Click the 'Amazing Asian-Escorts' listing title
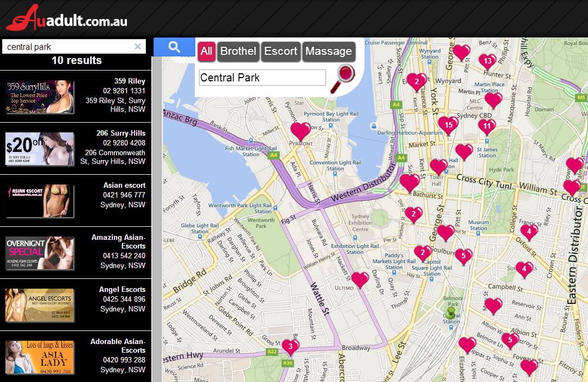The image size is (588, 382). (118, 241)
